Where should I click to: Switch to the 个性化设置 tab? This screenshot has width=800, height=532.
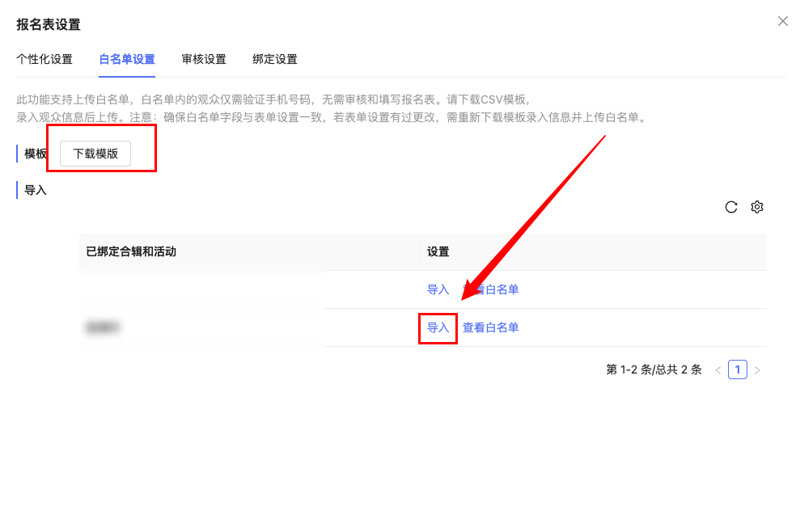click(x=44, y=59)
